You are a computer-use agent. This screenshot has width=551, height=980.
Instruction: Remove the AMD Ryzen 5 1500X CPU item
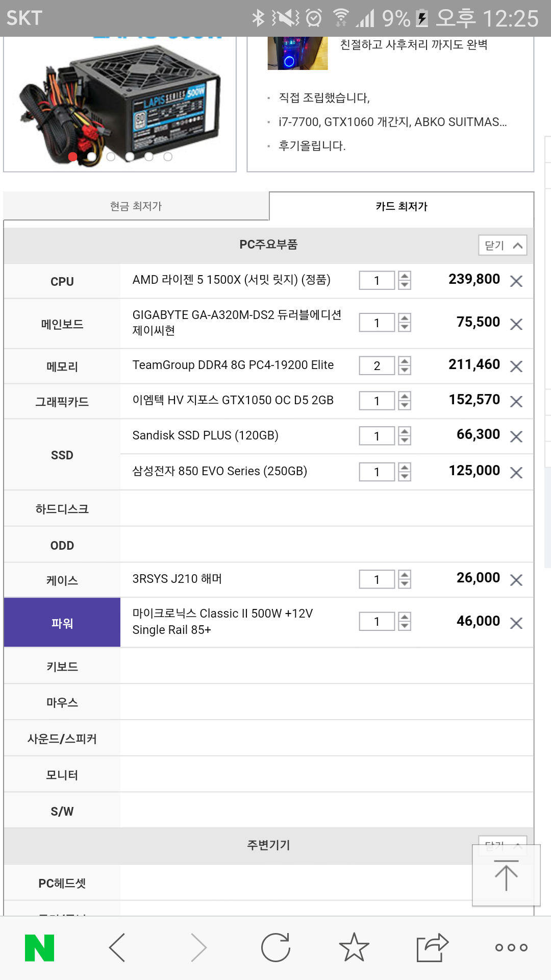(516, 281)
